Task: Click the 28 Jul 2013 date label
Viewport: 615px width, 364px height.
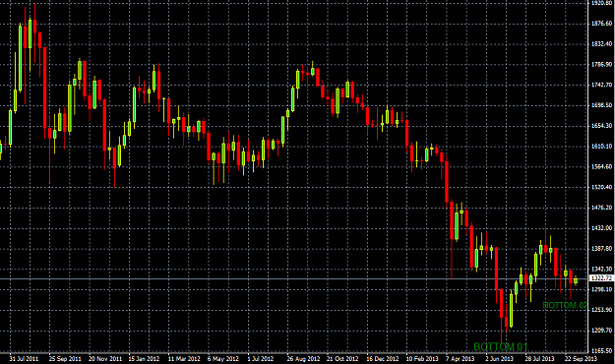Action: (x=539, y=358)
